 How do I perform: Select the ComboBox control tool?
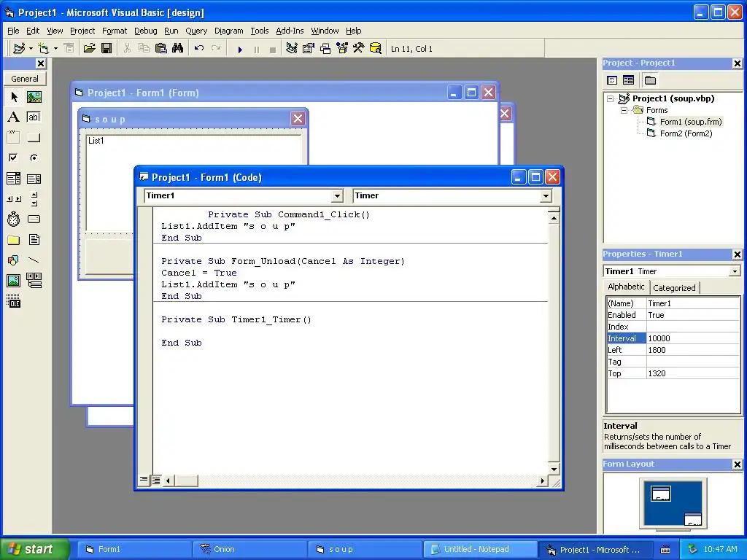coord(14,179)
